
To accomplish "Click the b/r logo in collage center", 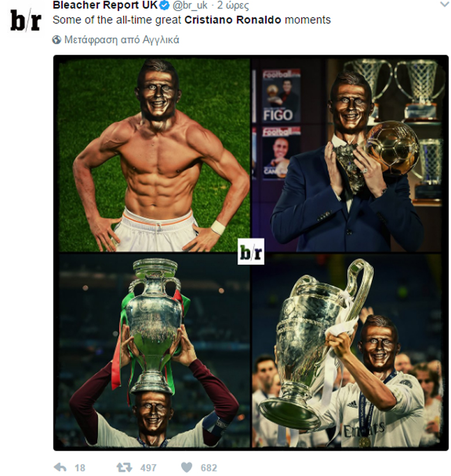I will 251,251.
